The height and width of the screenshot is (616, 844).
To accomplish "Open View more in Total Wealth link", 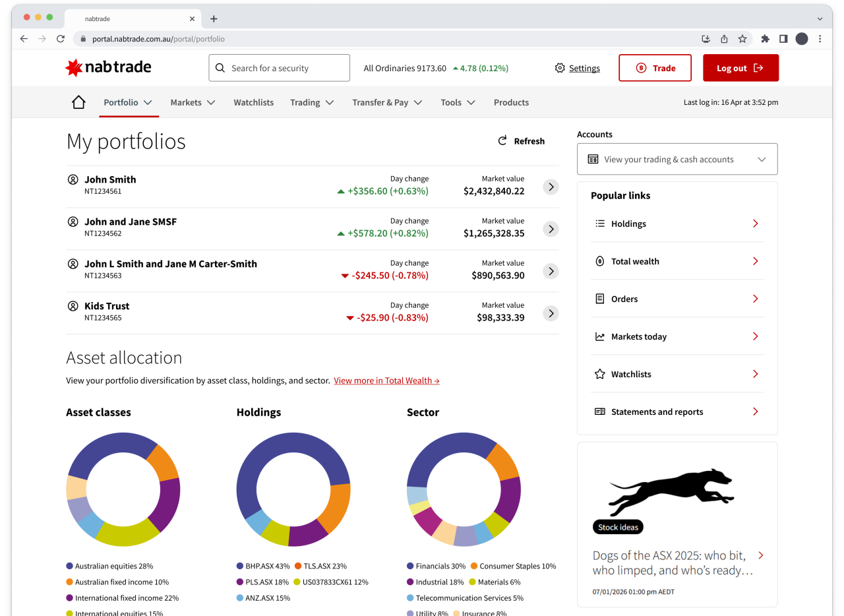I will (x=386, y=381).
